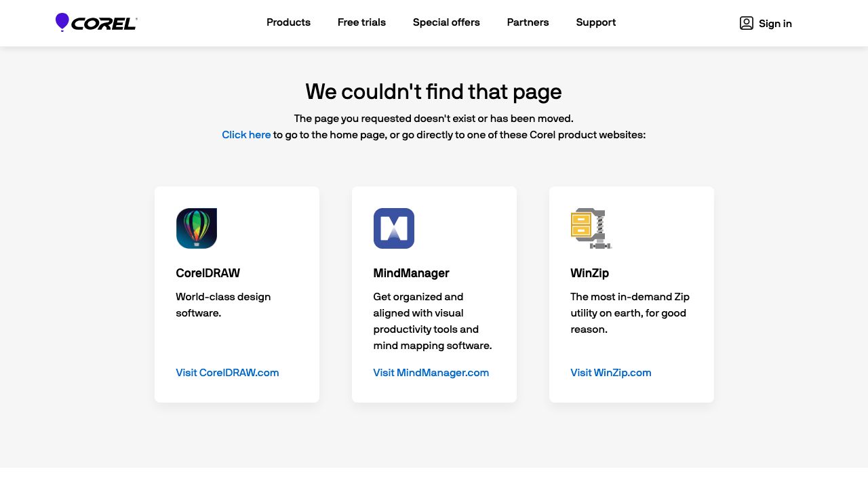The width and height of the screenshot is (868, 488).
Task: Click the Sign in text
Action: tap(775, 24)
